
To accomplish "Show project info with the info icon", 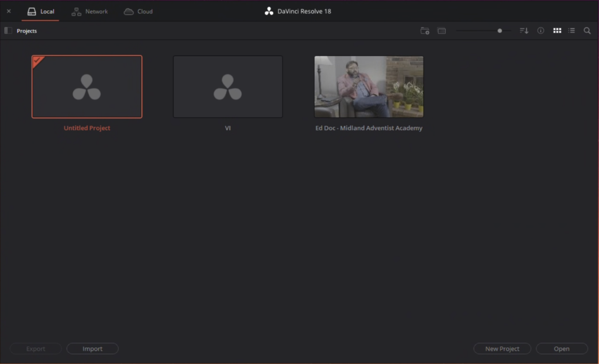I will coord(541,30).
